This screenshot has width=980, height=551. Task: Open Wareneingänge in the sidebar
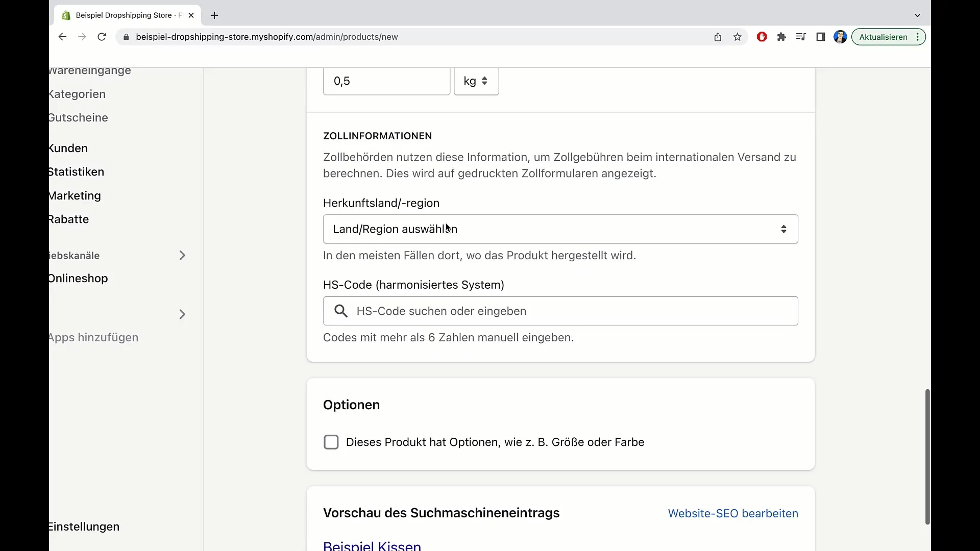[90, 70]
